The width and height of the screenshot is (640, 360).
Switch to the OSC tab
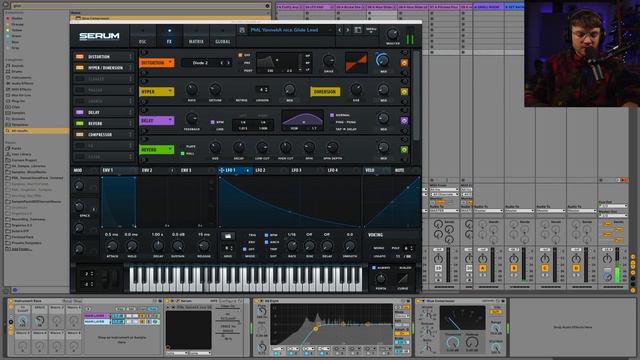coord(142,37)
